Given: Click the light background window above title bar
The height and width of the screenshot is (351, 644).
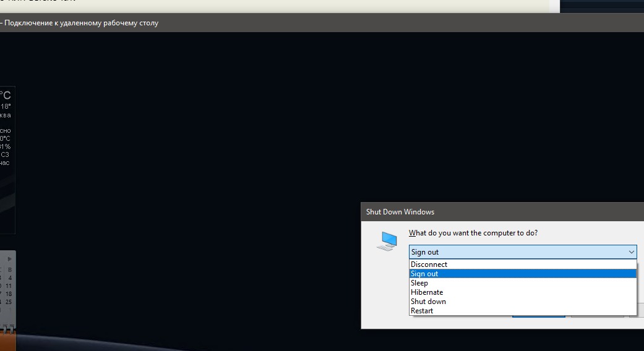Looking at the screenshot, I should tap(278, 6).
